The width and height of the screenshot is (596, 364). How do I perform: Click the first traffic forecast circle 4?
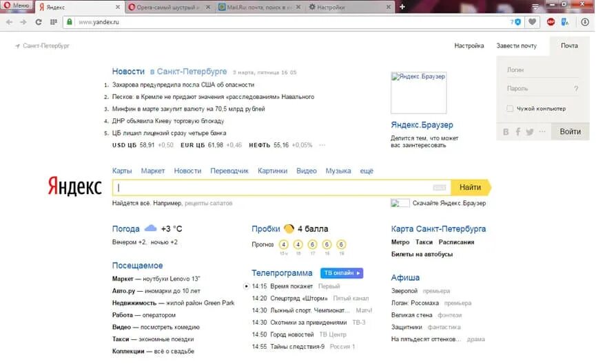284,244
